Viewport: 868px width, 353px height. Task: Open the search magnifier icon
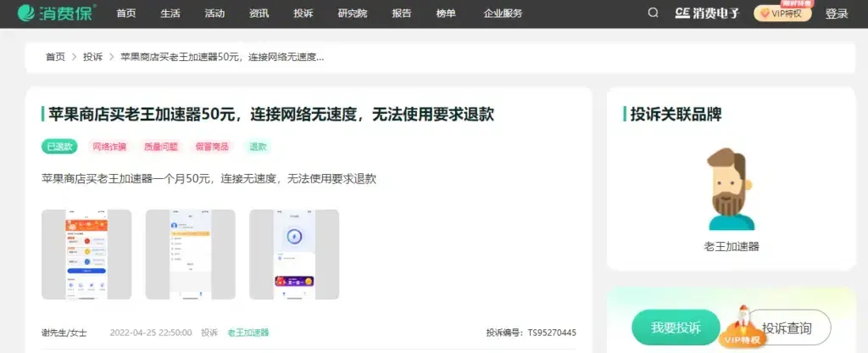pos(654,13)
